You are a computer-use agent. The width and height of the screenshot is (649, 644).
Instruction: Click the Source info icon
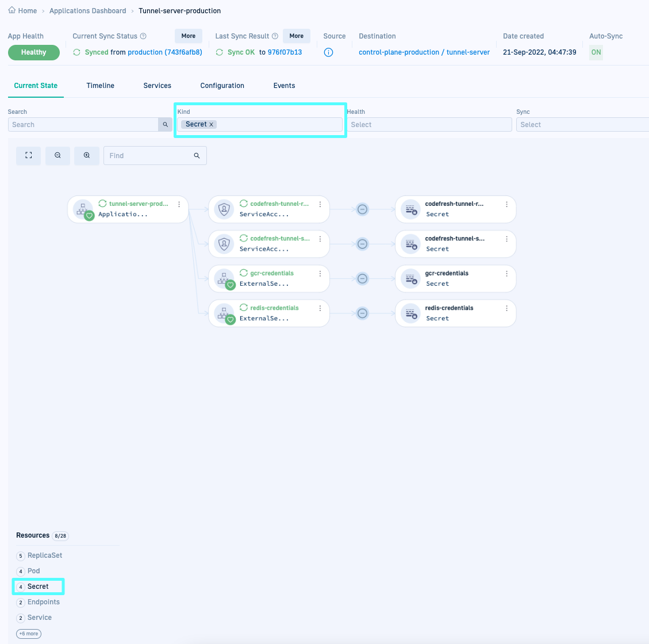(329, 52)
